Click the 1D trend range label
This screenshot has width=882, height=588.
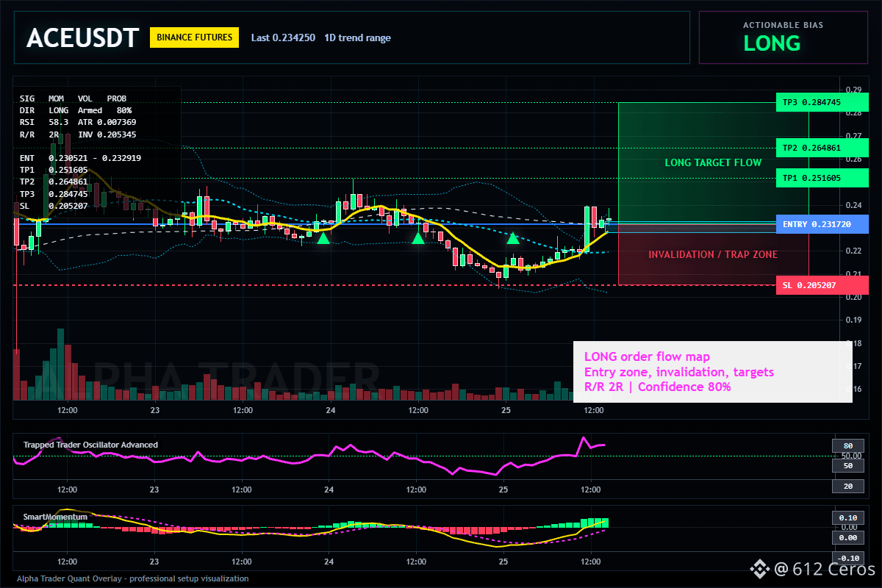click(357, 38)
